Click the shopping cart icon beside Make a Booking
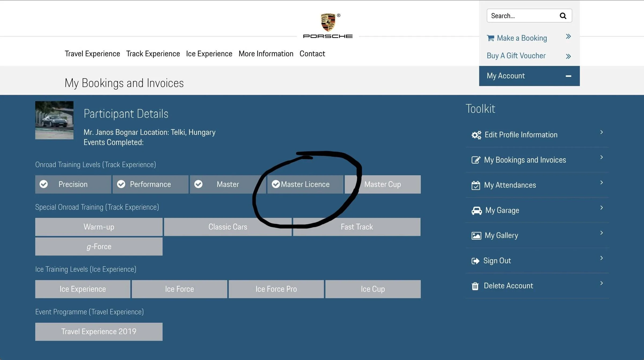The width and height of the screenshot is (644, 360). coord(491,38)
